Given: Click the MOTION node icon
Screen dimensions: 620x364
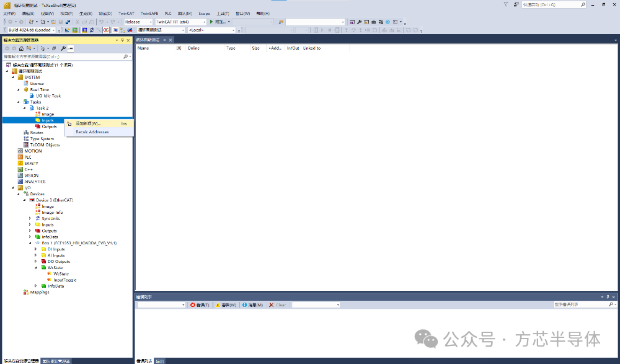Looking at the screenshot, I should point(20,151).
